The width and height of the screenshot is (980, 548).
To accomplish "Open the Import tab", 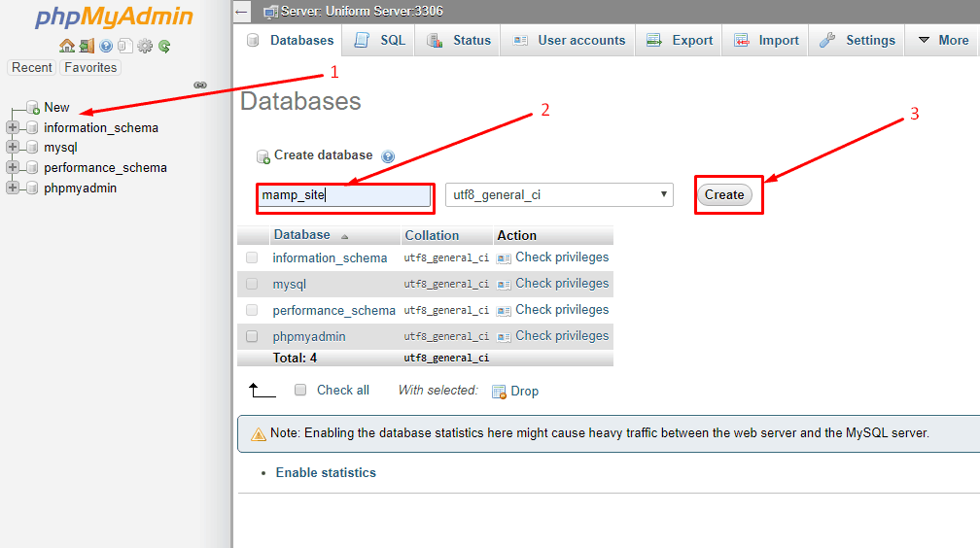I will coord(766,40).
